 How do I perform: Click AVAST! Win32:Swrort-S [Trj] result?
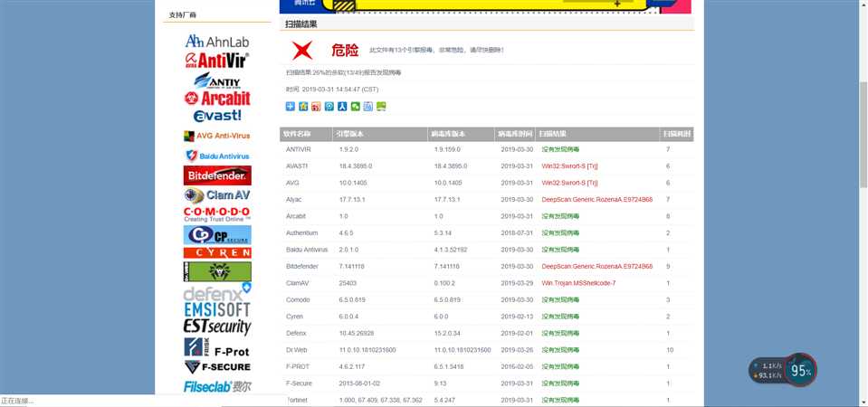click(569, 166)
